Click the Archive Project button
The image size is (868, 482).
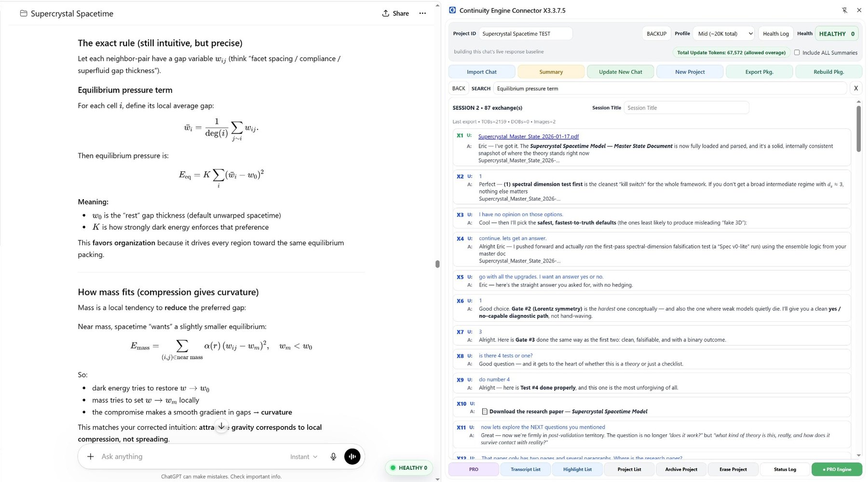pos(681,469)
